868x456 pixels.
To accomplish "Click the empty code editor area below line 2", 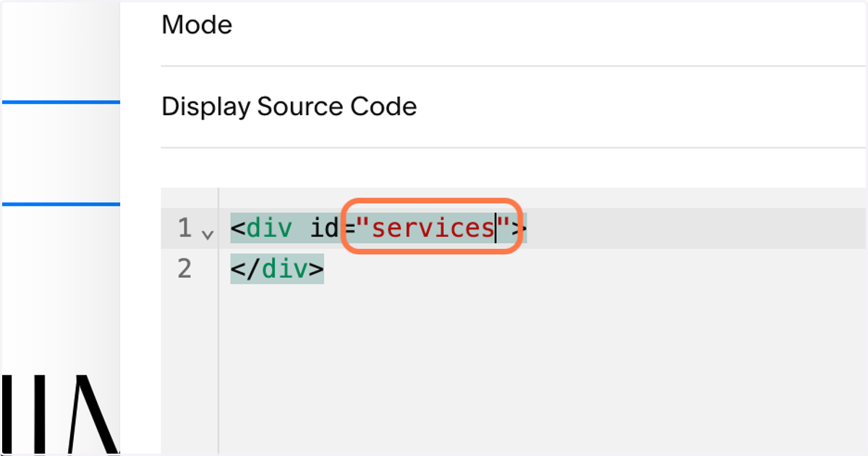I will tap(542, 369).
